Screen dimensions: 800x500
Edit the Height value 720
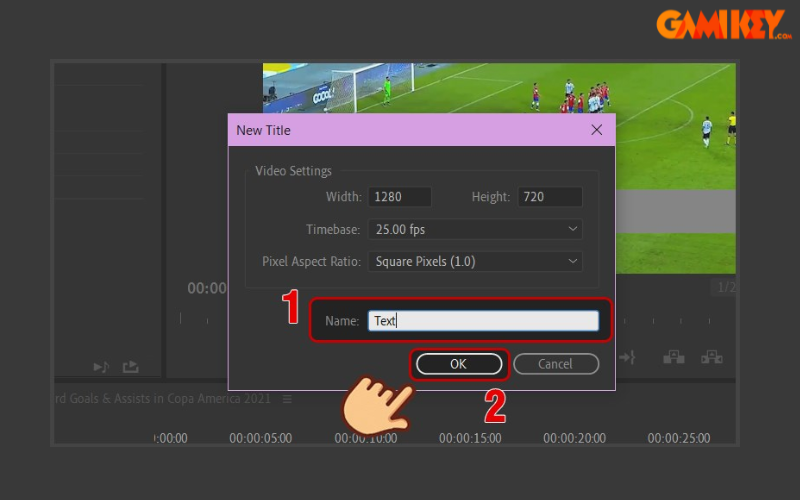550,197
